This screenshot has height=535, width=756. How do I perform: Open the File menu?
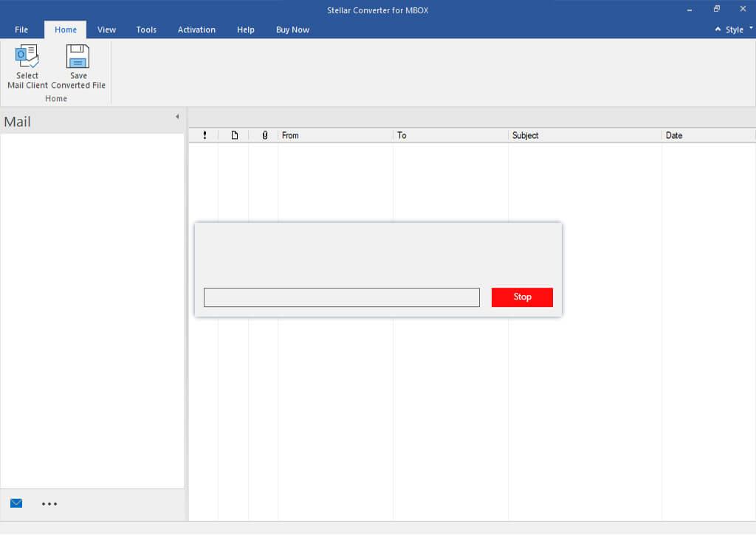point(21,30)
